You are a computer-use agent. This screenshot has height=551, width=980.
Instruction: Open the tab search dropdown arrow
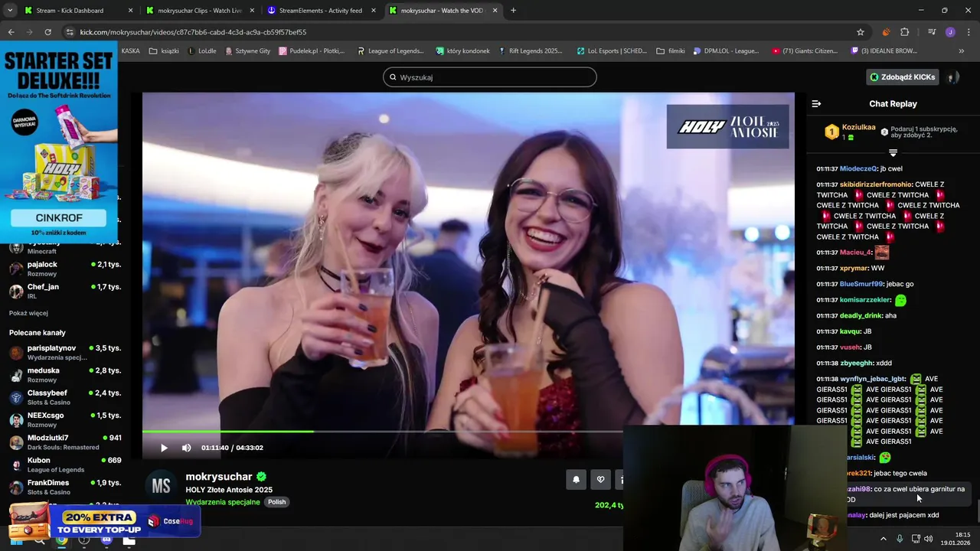point(9,11)
